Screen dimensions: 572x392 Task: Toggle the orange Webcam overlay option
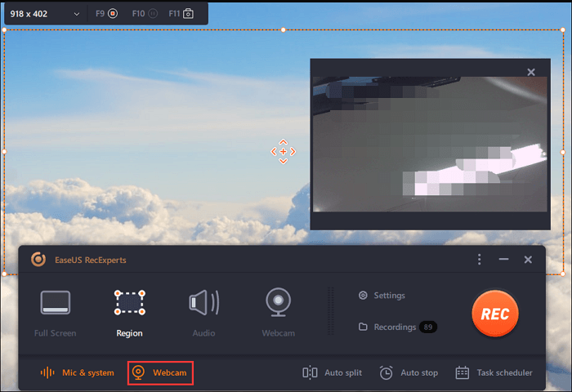tap(160, 372)
